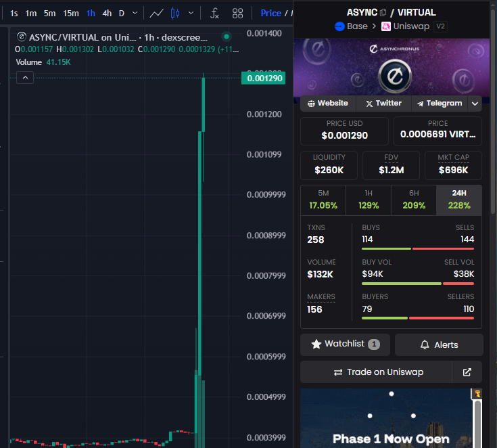Viewport: 497px width, 448px height.
Task: Click the FDV $1.2M box
Action: 391,165
